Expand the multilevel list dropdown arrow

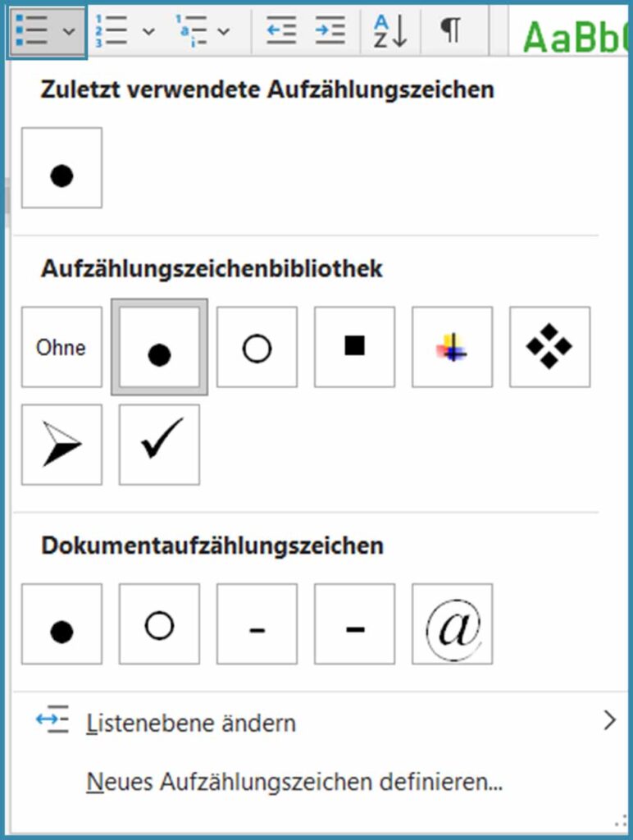click(x=223, y=31)
